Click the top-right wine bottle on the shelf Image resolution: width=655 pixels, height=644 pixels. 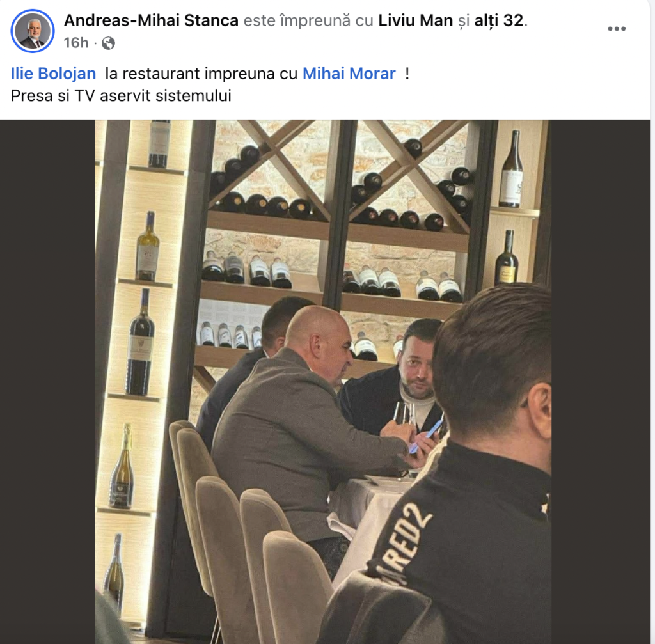pos(510,171)
